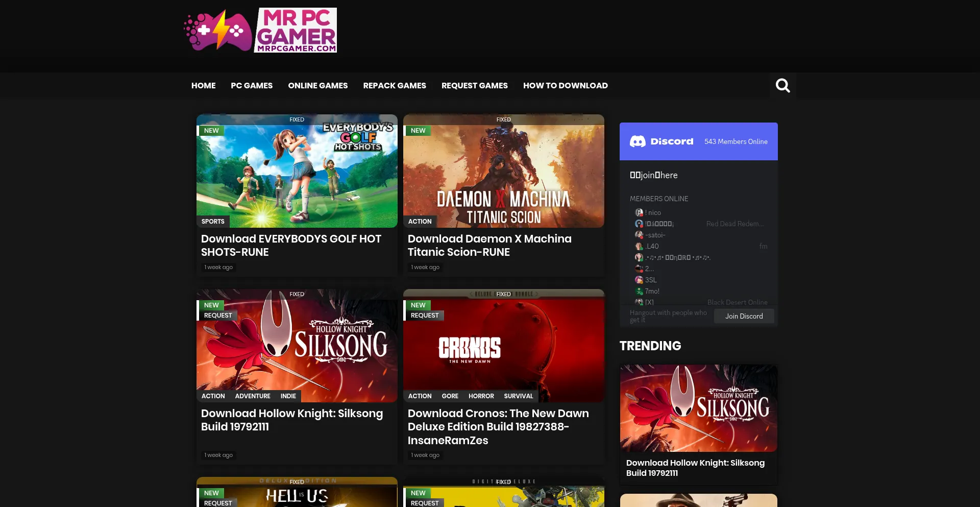The height and width of the screenshot is (507, 980).
Task: Click the Discord wordmark in widget header
Action: 672,141
